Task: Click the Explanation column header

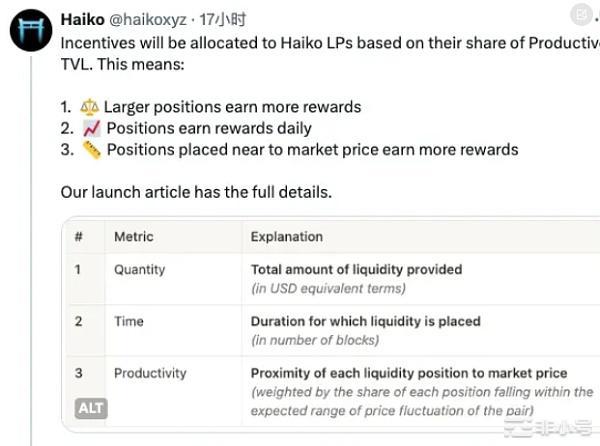Action: [x=287, y=237]
